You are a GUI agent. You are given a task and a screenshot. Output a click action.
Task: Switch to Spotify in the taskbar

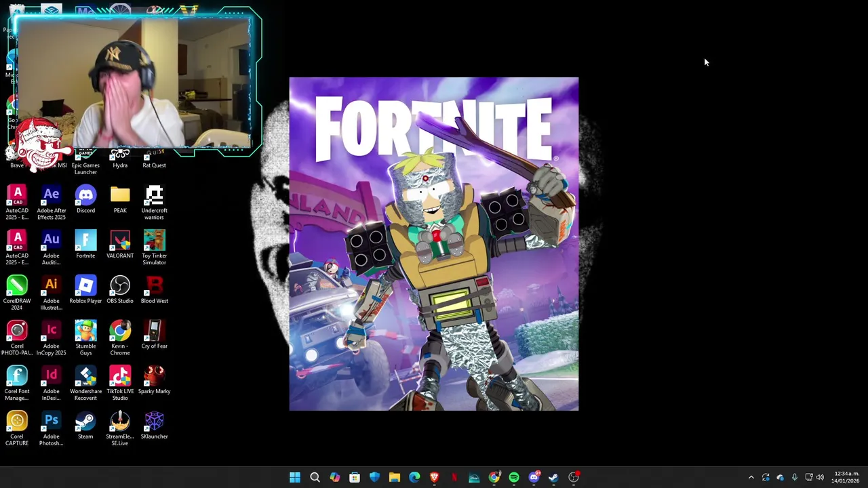[514, 477]
